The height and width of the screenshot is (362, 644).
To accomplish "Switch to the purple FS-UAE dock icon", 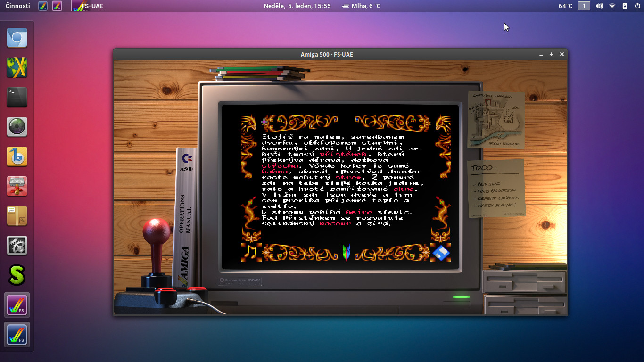I will tap(17, 305).
